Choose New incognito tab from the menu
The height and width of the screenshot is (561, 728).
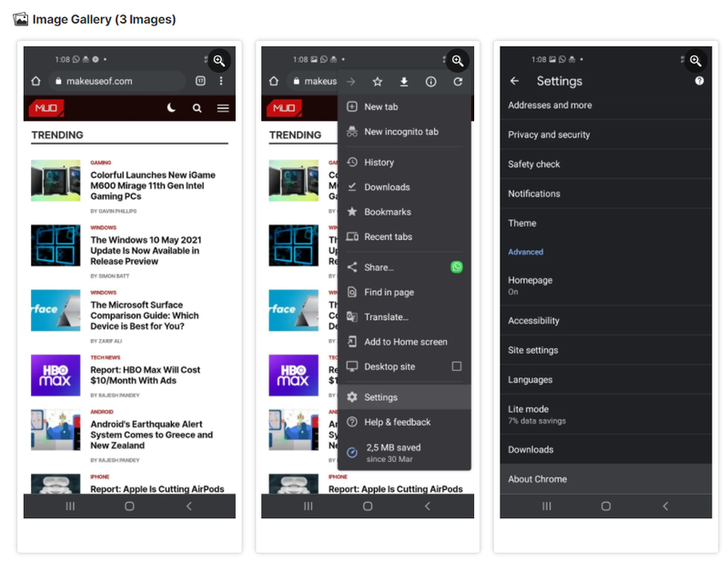point(401,132)
